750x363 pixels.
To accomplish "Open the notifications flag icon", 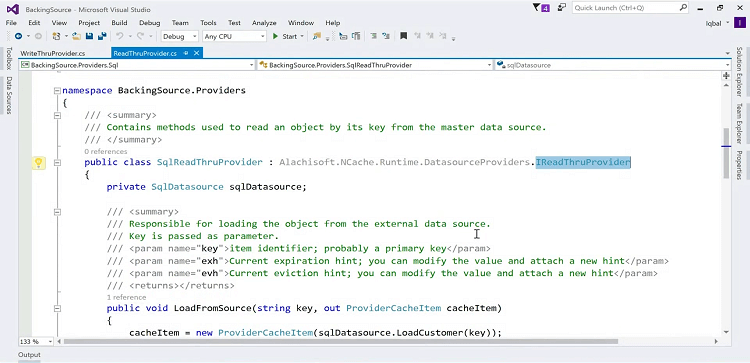I will point(540,8).
